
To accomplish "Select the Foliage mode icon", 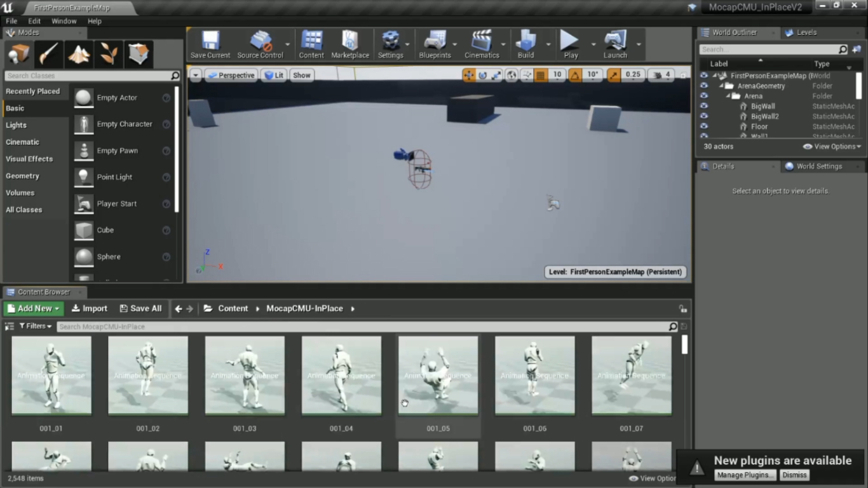I will 109,55.
